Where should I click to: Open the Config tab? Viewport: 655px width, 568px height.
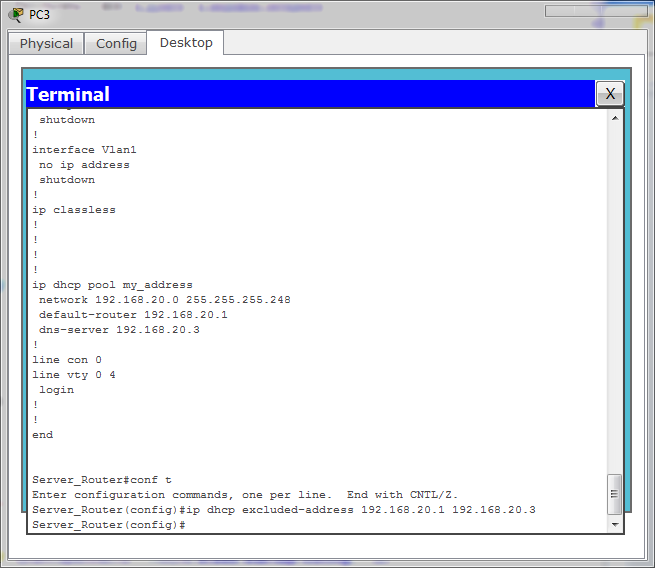[116, 43]
